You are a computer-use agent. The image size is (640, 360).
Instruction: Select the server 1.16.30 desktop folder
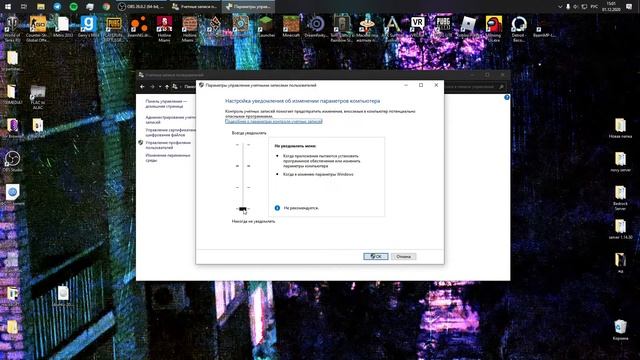coord(620,229)
